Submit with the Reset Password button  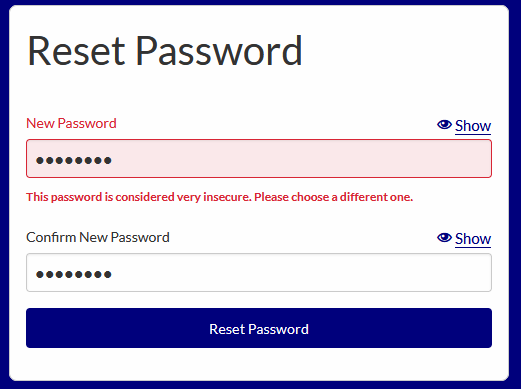[259, 328]
